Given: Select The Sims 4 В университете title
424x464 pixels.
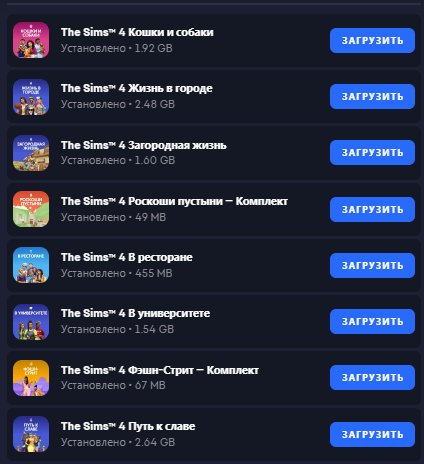Looking at the screenshot, I should click(135, 313).
